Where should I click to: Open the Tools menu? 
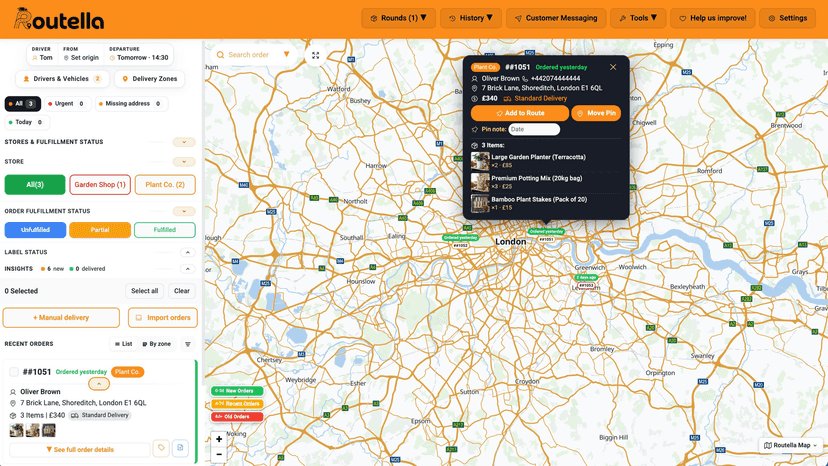click(x=638, y=18)
